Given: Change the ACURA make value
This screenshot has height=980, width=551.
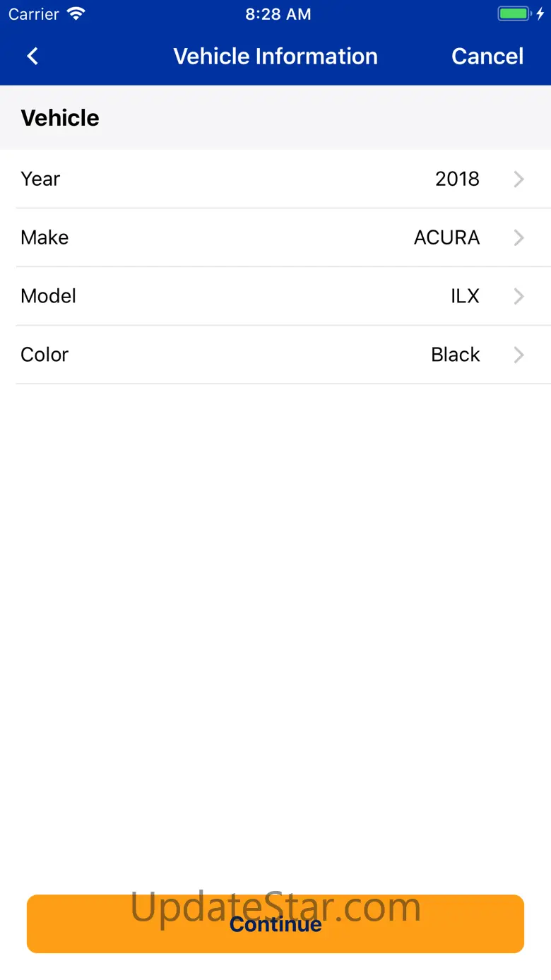Looking at the screenshot, I should (446, 238).
